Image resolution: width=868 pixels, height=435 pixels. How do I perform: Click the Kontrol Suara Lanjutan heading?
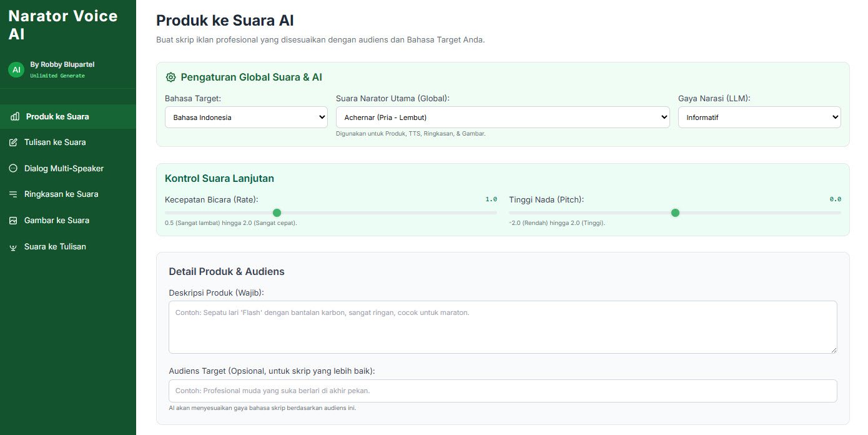(219, 179)
